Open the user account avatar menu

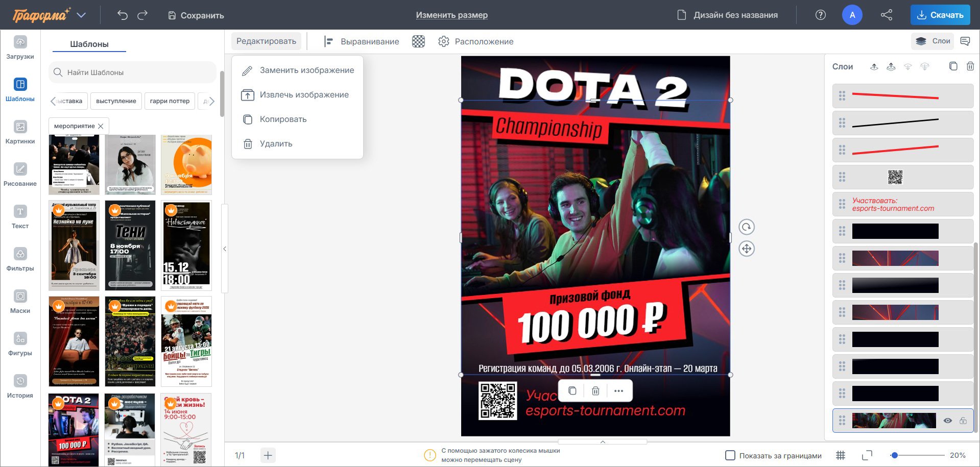852,15
